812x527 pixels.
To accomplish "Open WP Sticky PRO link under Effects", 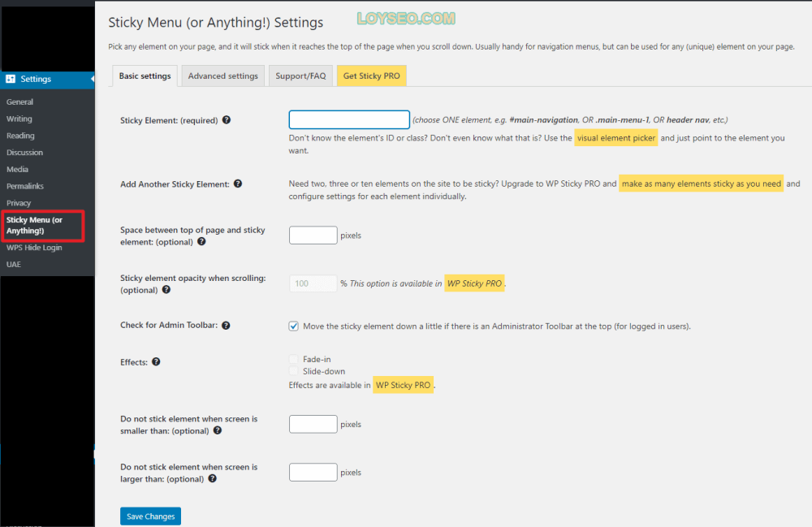I will (x=403, y=385).
